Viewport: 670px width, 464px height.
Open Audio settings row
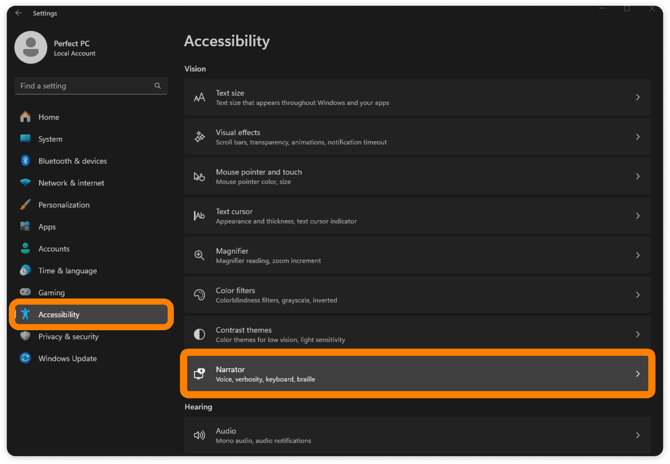pos(417,435)
